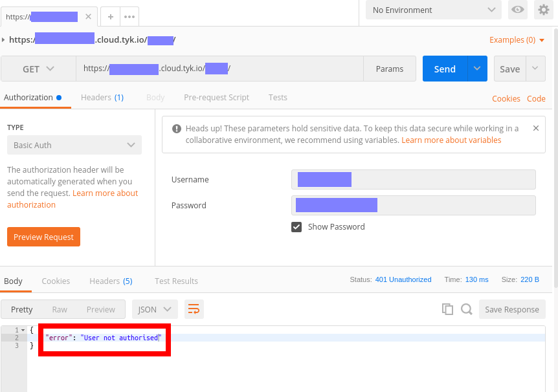The image size is (558, 392).
Task: Click the Send button
Action: 444,69
